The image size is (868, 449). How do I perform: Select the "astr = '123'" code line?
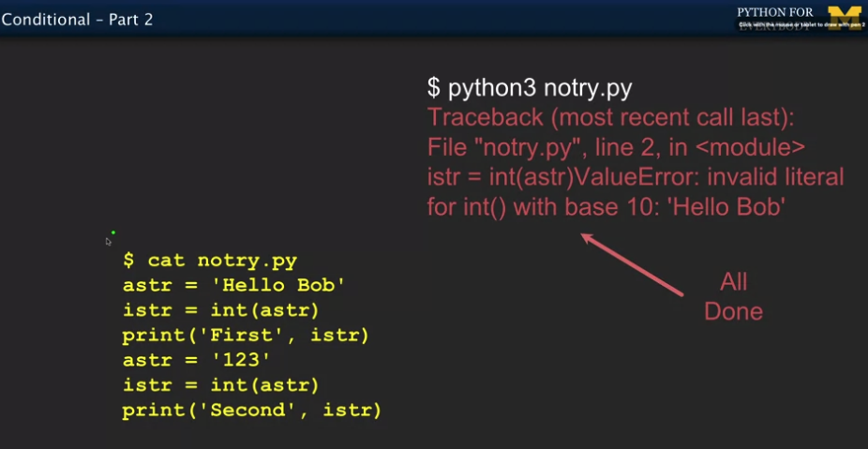[197, 360]
